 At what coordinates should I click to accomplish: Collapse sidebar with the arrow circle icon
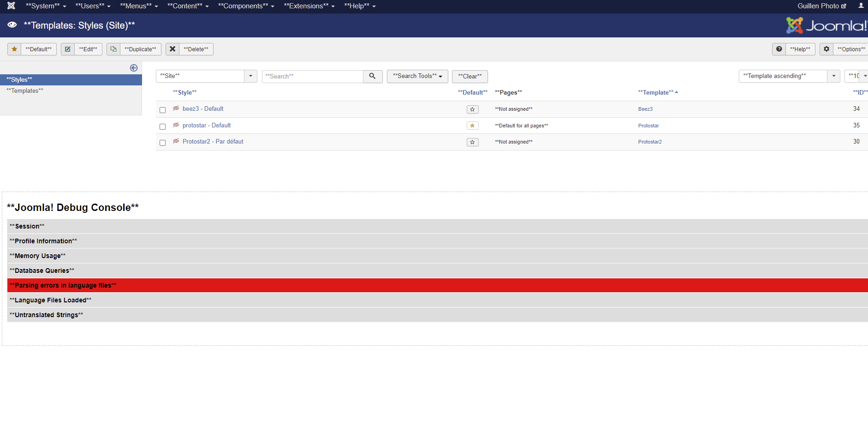click(134, 68)
